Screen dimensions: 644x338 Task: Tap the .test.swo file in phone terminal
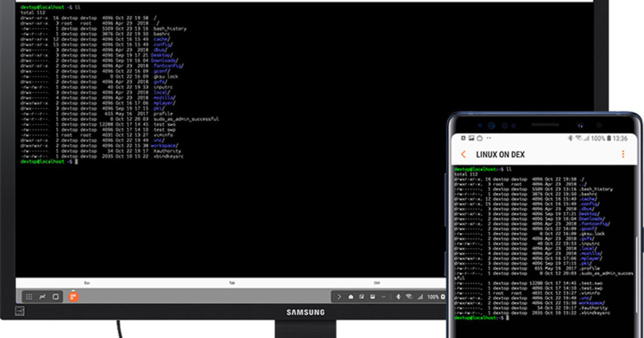point(590,283)
